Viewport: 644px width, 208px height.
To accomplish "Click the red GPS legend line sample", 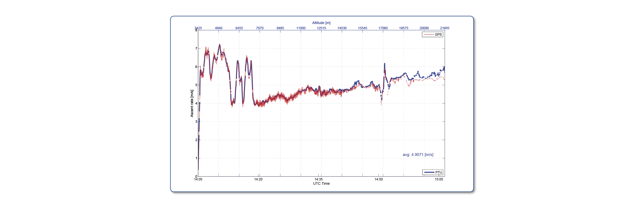I will [x=429, y=34].
